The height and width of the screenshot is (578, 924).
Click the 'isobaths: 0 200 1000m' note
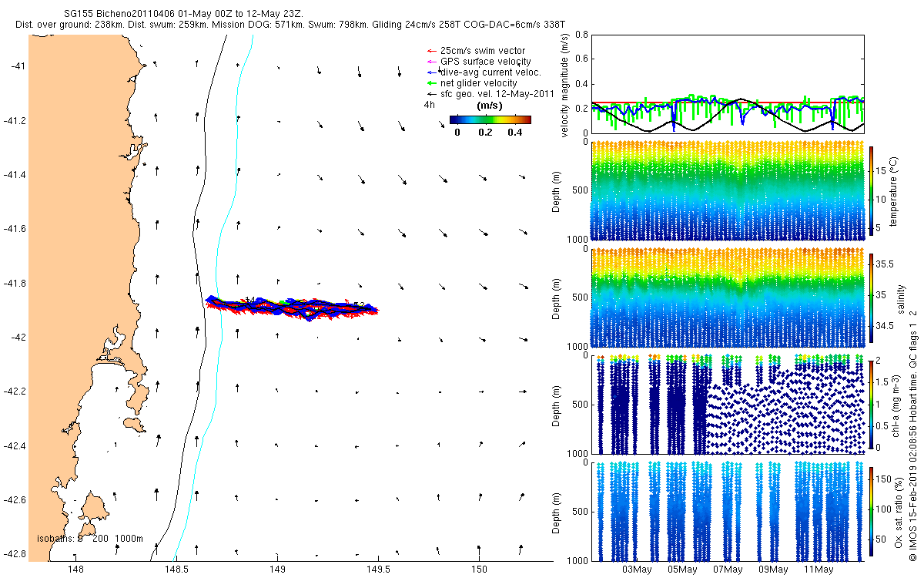pyautogui.click(x=90, y=539)
